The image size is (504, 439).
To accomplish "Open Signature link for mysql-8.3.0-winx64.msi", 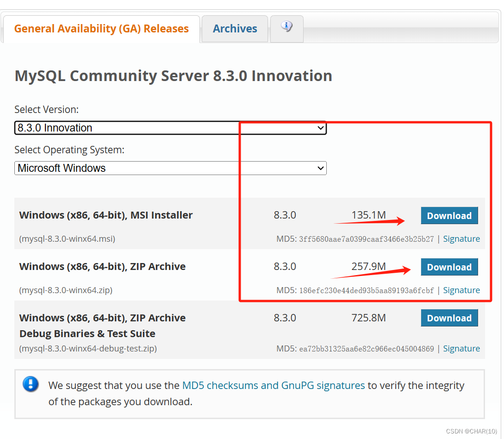I will click(x=461, y=239).
